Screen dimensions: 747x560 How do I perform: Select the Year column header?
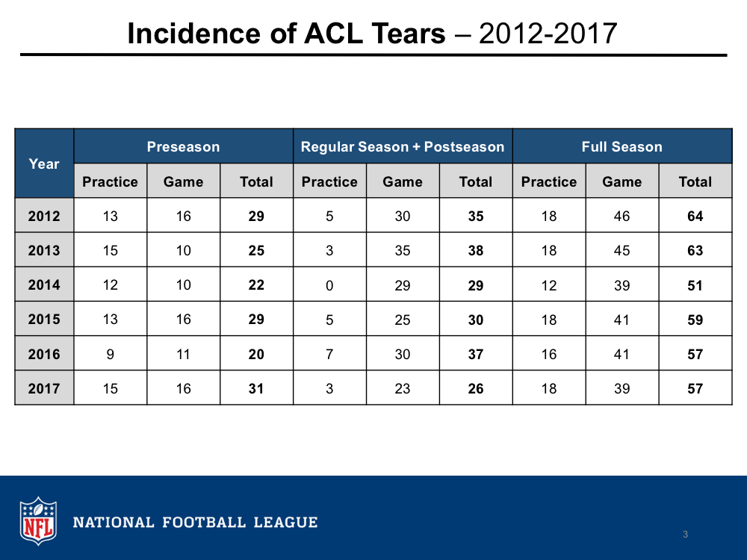point(44,164)
